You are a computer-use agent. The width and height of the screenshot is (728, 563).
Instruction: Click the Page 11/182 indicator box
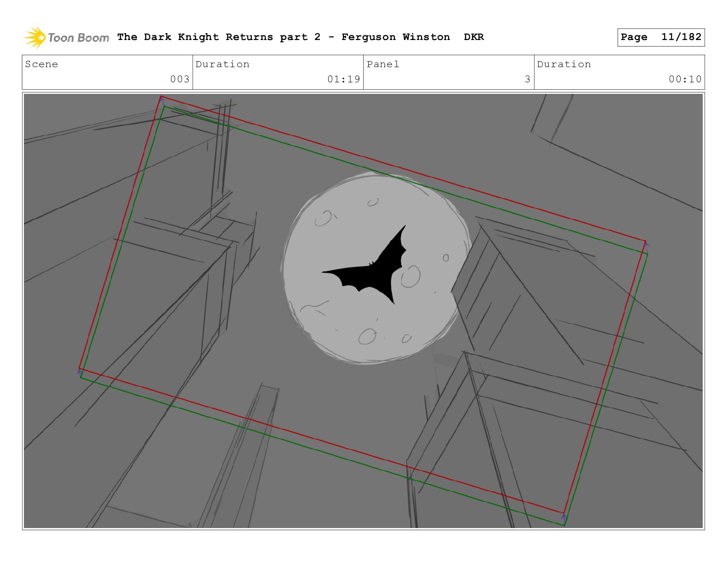pos(661,37)
